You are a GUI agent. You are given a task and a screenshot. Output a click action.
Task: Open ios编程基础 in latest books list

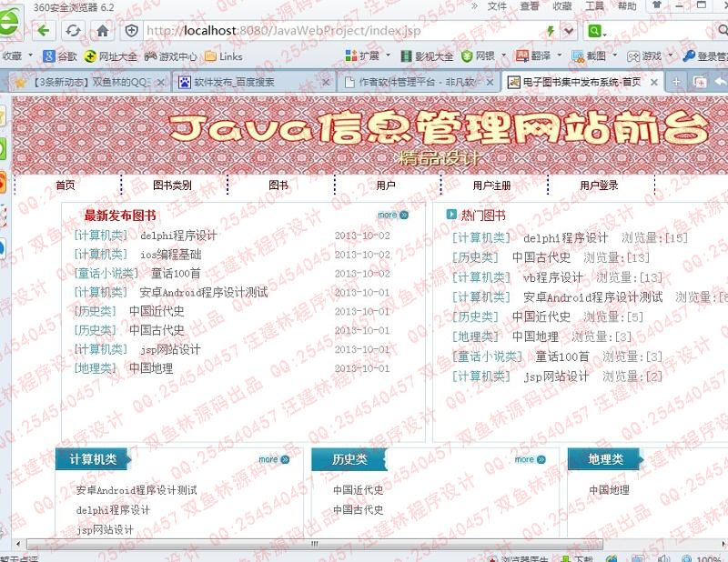[x=171, y=255]
